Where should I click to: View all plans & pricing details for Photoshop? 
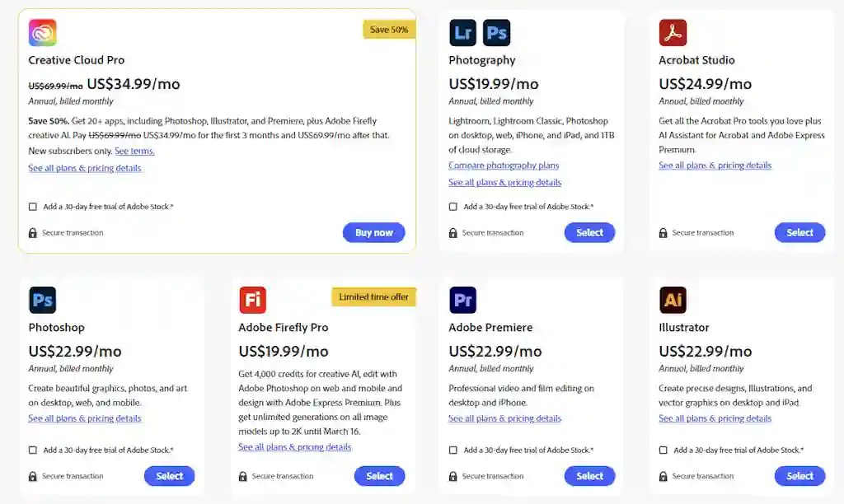[x=85, y=418]
